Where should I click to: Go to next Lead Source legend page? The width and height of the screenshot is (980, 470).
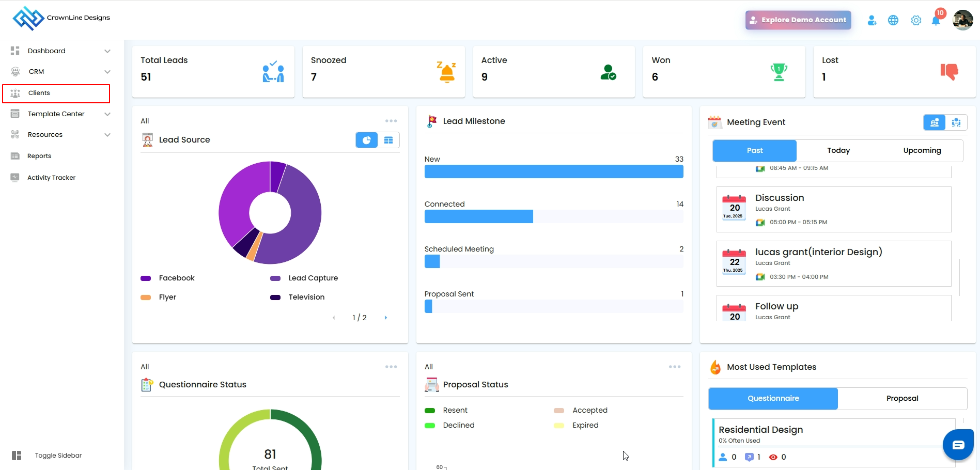385,318
